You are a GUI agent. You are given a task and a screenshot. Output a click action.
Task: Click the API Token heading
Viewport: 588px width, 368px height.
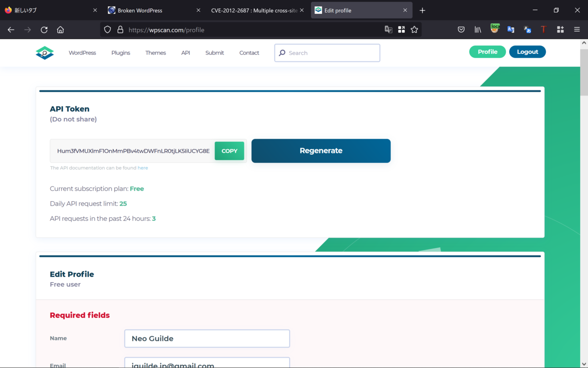[70, 109]
